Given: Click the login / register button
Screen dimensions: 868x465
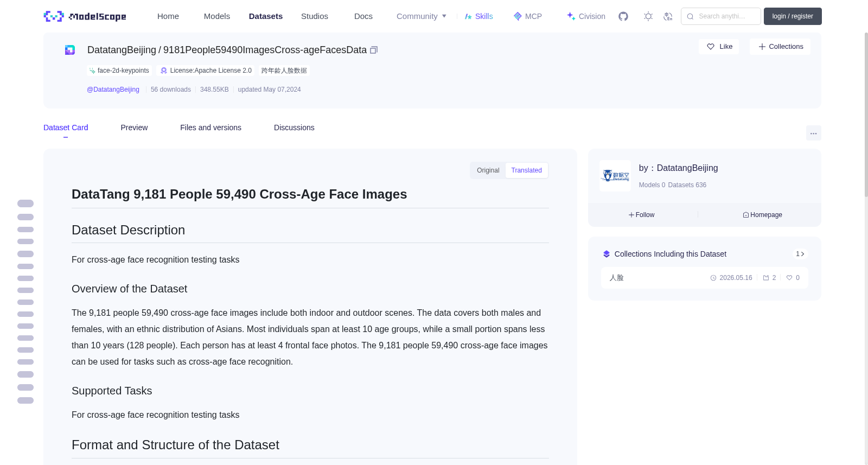Looking at the screenshot, I should click(793, 16).
